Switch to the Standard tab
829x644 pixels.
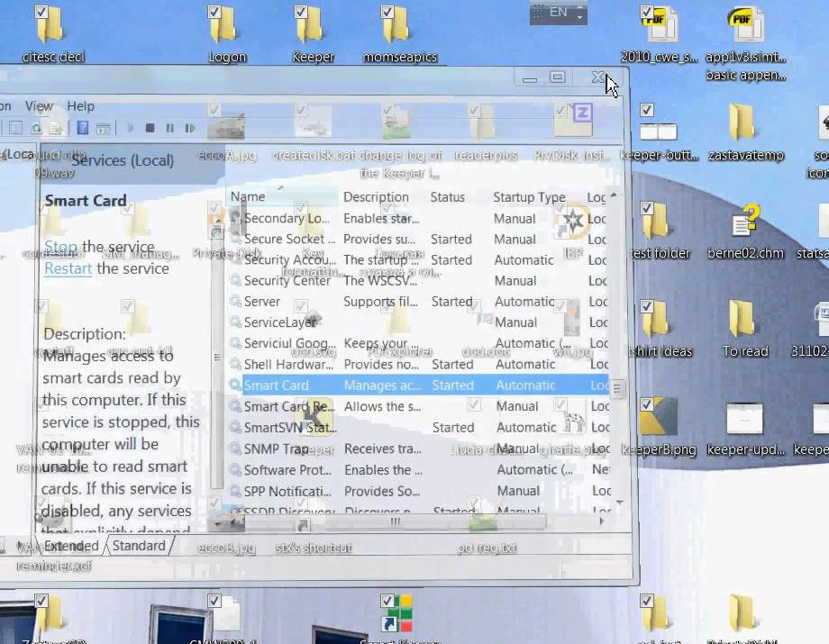(x=139, y=546)
